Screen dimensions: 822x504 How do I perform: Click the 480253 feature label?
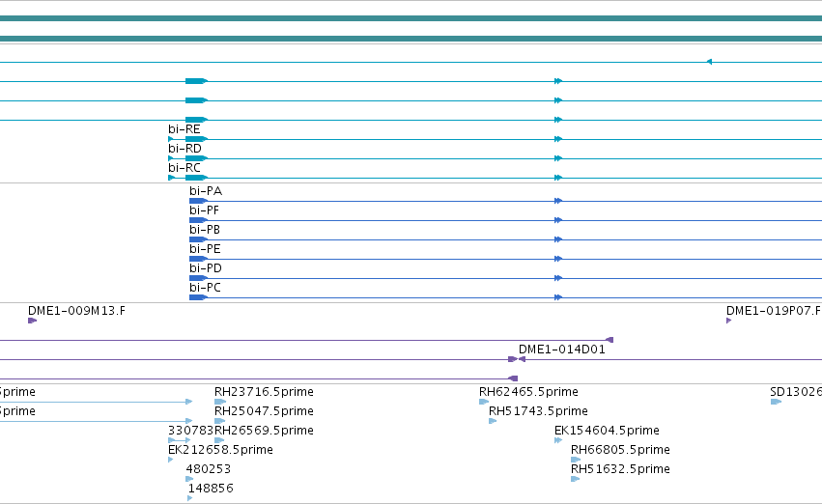coord(208,469)
